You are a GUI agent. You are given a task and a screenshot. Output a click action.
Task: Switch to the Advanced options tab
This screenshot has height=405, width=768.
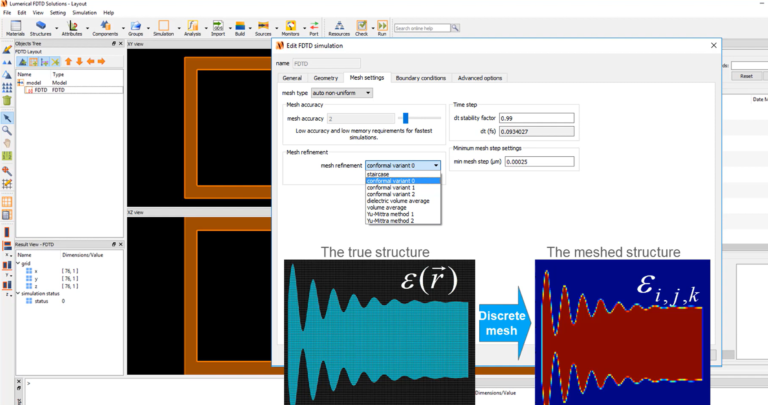coord(480,78)
